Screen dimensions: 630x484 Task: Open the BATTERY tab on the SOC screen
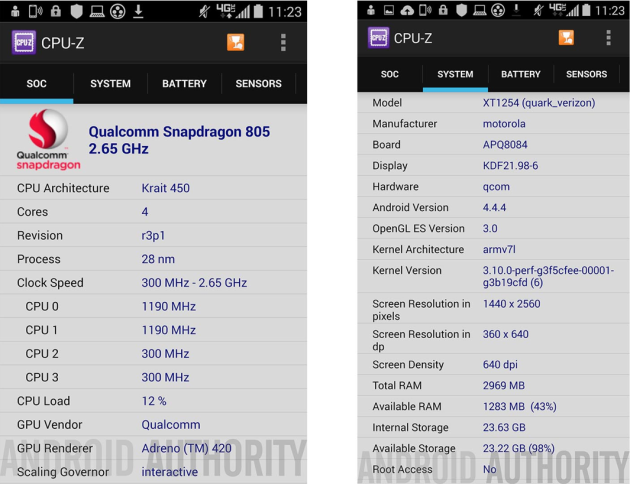[x=184, y=84]
